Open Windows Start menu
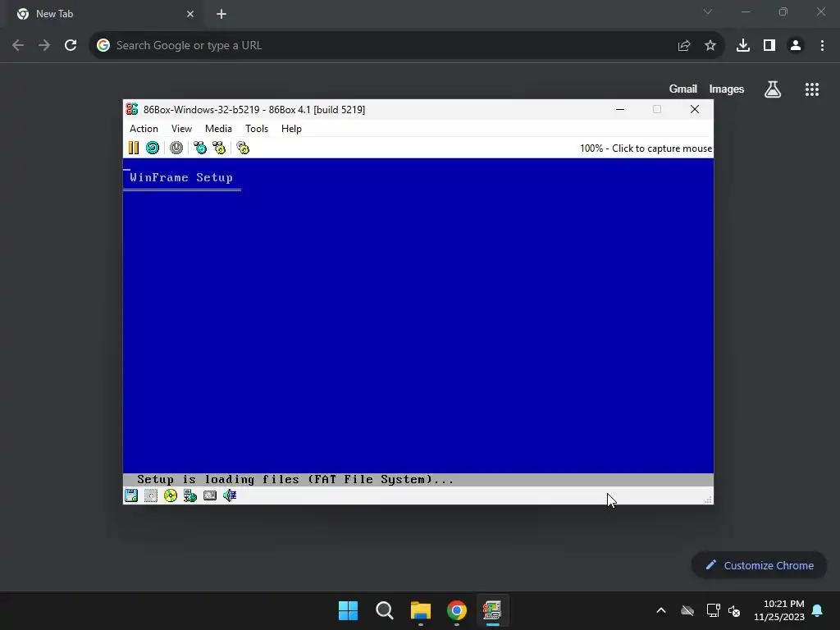The height and width of the screenshot is (630, 840). (348, 610)
